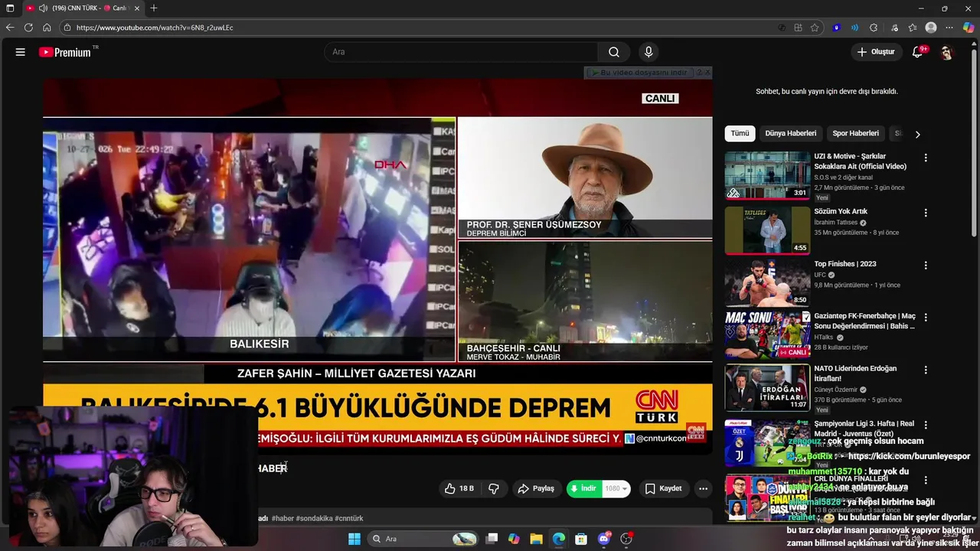Mute the tab using the speaker icon

tap(43, 8)
